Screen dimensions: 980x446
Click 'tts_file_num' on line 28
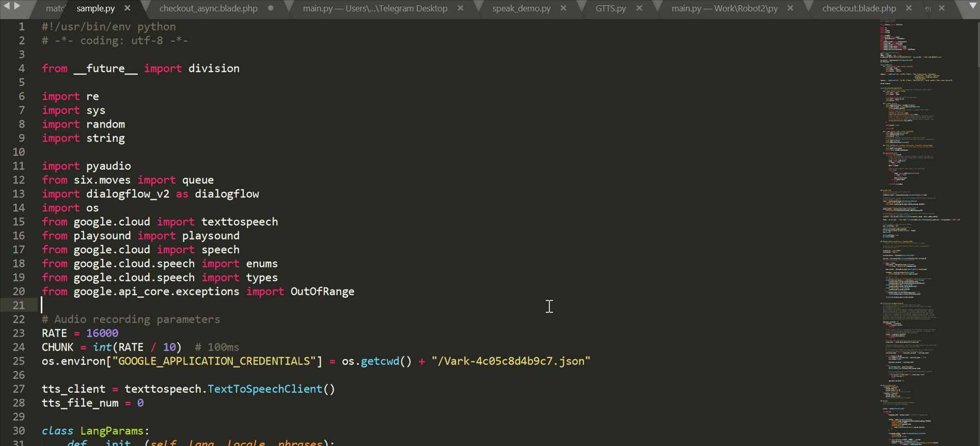[80, 403]
